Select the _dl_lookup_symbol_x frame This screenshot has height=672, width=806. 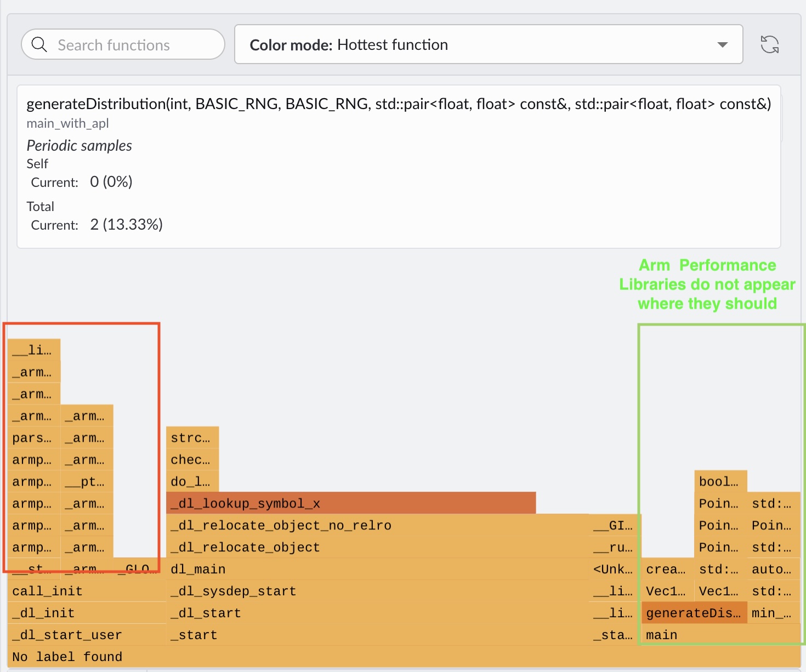(x=351, y=503)
